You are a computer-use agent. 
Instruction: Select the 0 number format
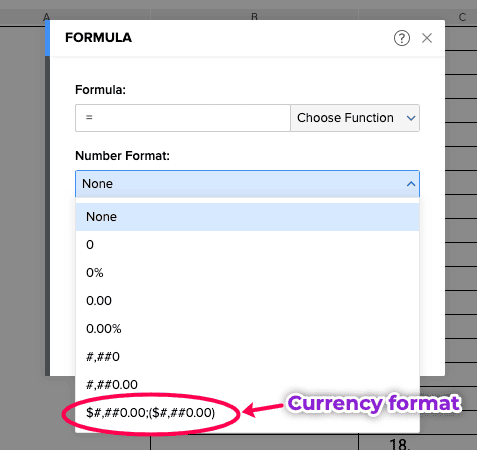click(247, 245)
